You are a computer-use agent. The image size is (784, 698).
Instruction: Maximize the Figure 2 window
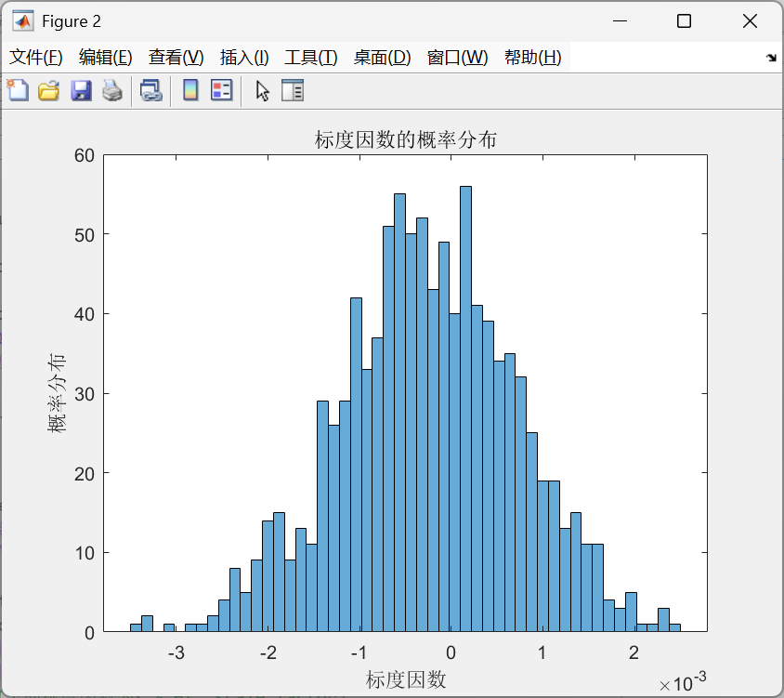point(684,21)
